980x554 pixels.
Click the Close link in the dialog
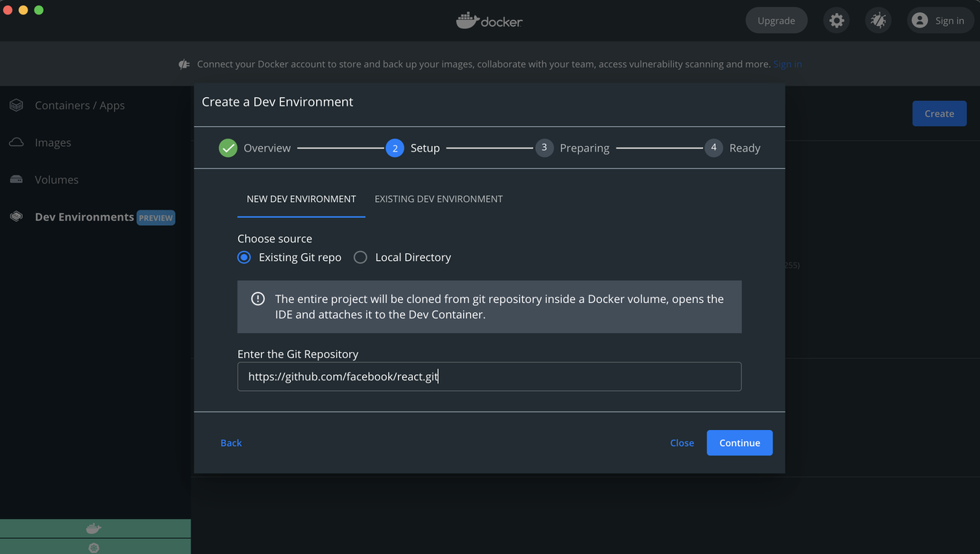tap(681, 443)
